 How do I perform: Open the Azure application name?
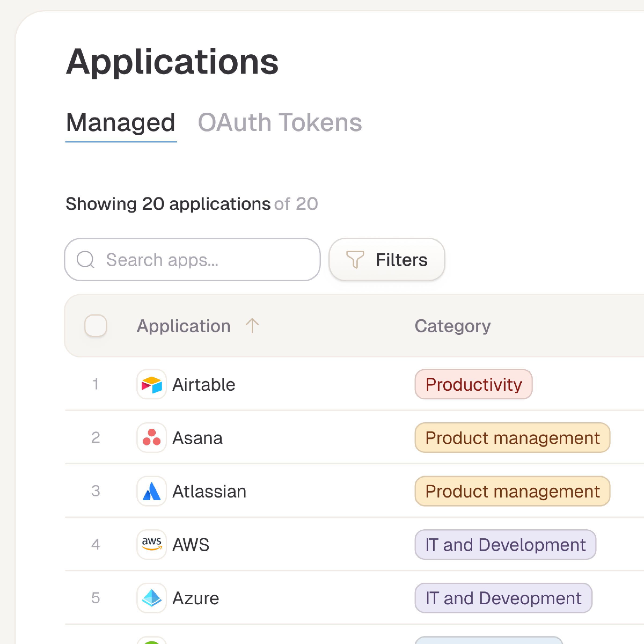pyautogui.click(x=196, y=598)
